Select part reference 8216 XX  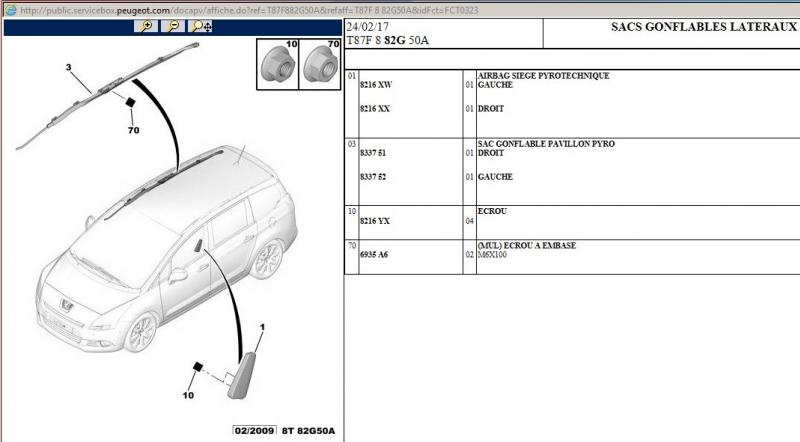point(375,109)
